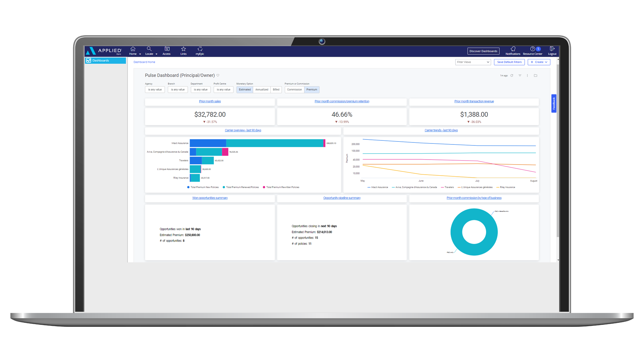The height and width of the screenshot is (362, 644).
Task: Click the Access icon in top bar
Action: (x=167, y=49)
